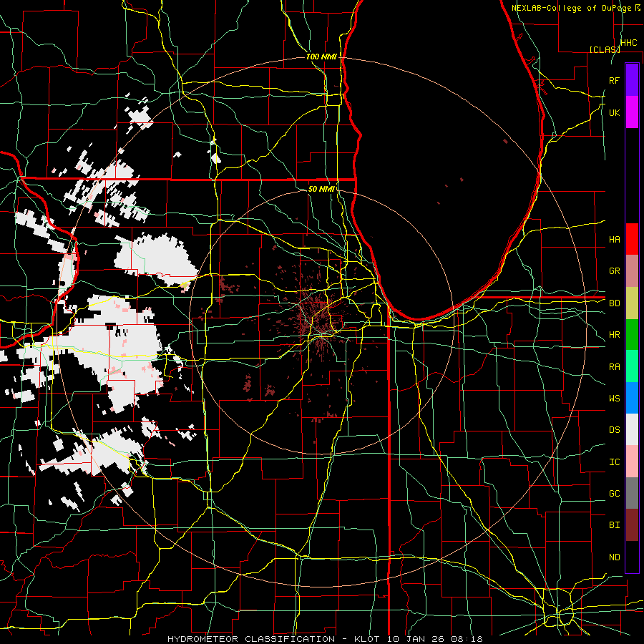
Task: Click the green HR legend color swatch
Action: (x=632, y=334)
